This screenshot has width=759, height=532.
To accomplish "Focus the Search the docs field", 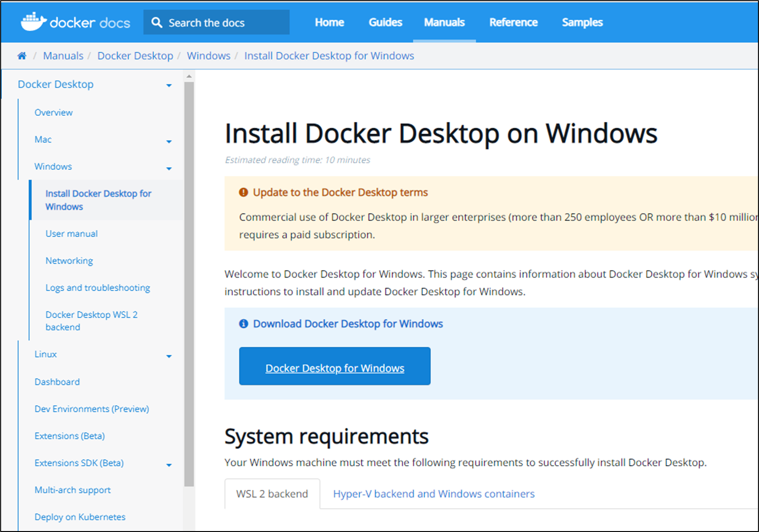I will click(x=216, y=22).
